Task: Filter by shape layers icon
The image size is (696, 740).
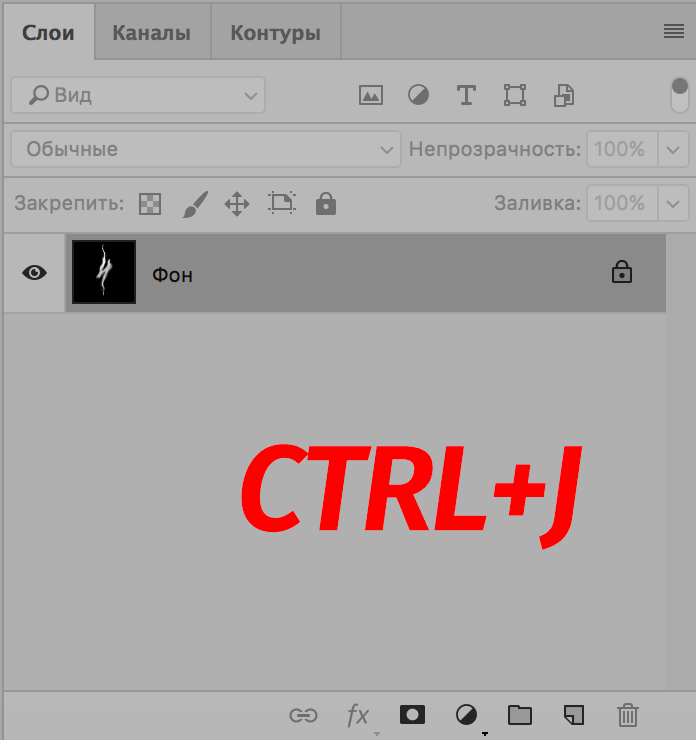Action: pos(515,95)
